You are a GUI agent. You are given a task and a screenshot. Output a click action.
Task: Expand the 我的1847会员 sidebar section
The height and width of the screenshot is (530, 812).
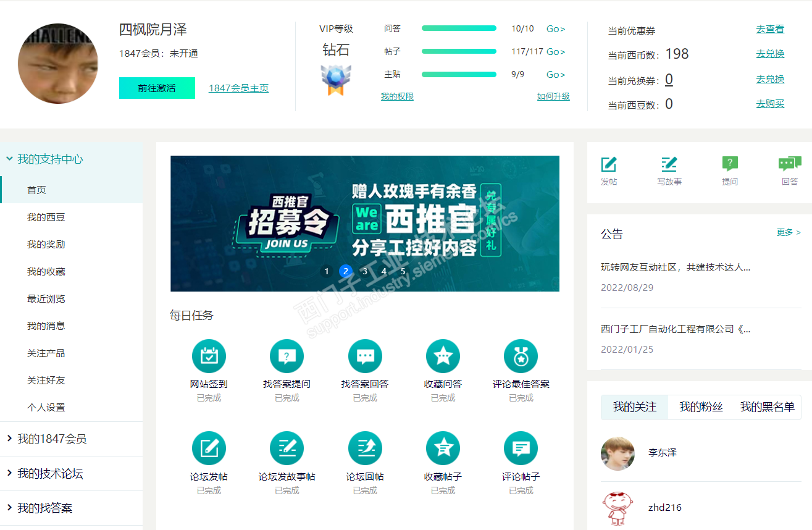click(x=72, y=439)
